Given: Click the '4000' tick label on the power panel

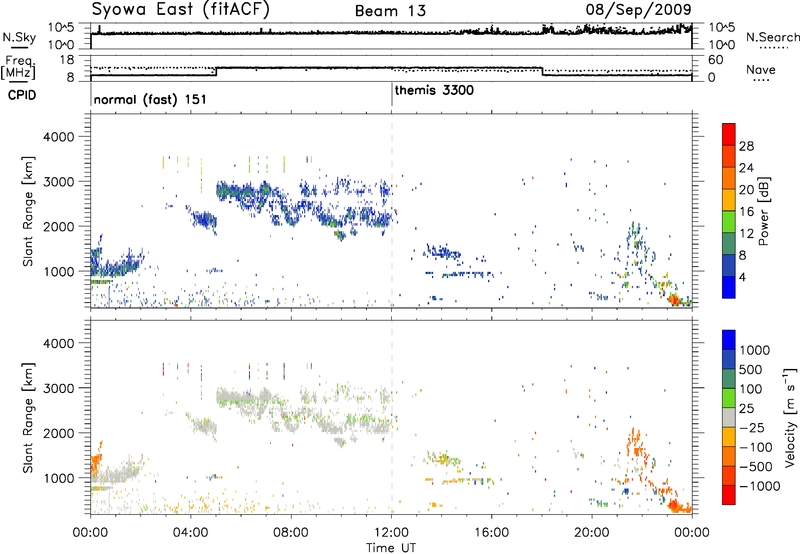Looking at the screenshot, I should pyautogui.click(x=59, y=137).
